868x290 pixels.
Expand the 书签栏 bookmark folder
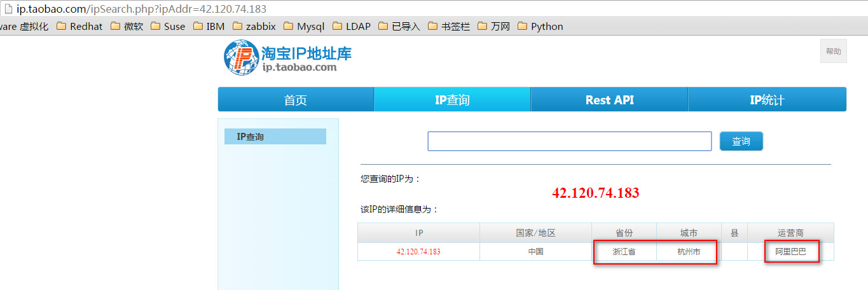[449, 27]
